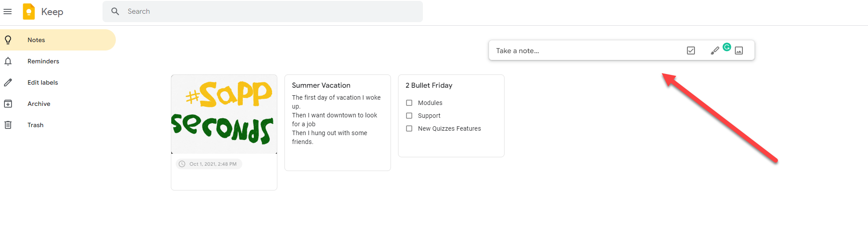Click the Take a note field
This screenshot has height=241, width=868.
coord(577,51)
